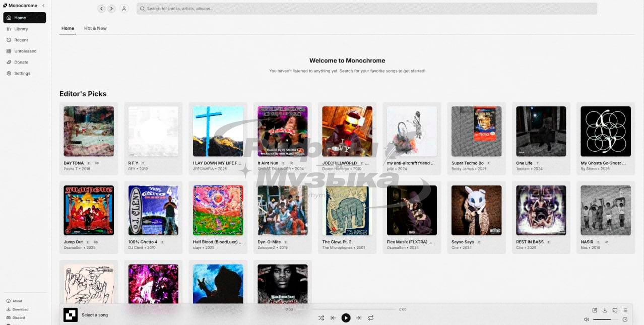Open the user account profile icon
644x325 pixels.
[x=124, y=9]
